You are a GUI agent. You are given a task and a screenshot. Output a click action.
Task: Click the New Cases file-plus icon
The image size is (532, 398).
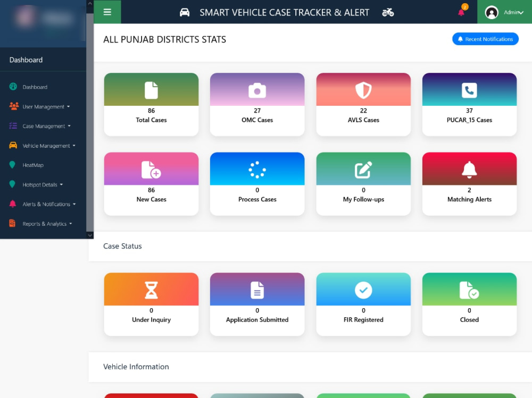(151, 170)
